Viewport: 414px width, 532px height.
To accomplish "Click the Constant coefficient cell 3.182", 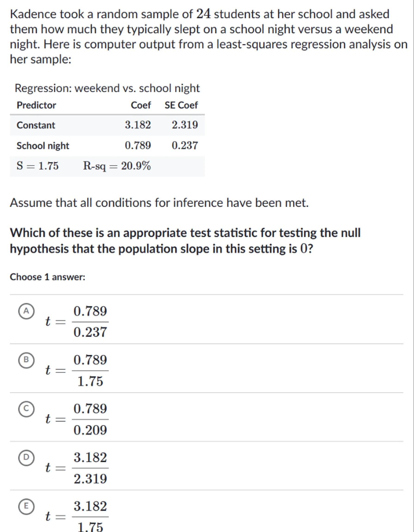I will tap(138, 125).
